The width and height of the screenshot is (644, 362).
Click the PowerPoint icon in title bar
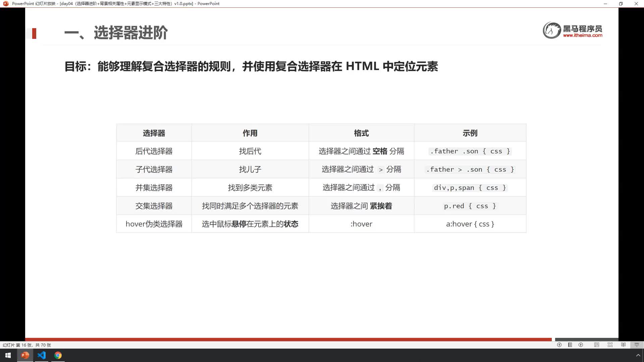pyautogui.click(x=6, y=4)
